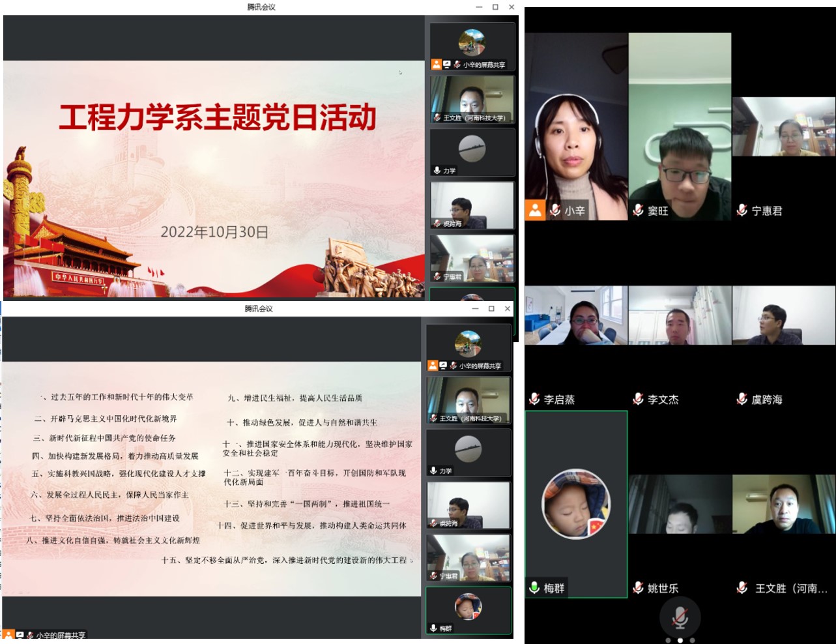Select 梅群's highlighted video thumbnail in the sidebar
This screenshot has height=644, width=836.
coord(468,610)
